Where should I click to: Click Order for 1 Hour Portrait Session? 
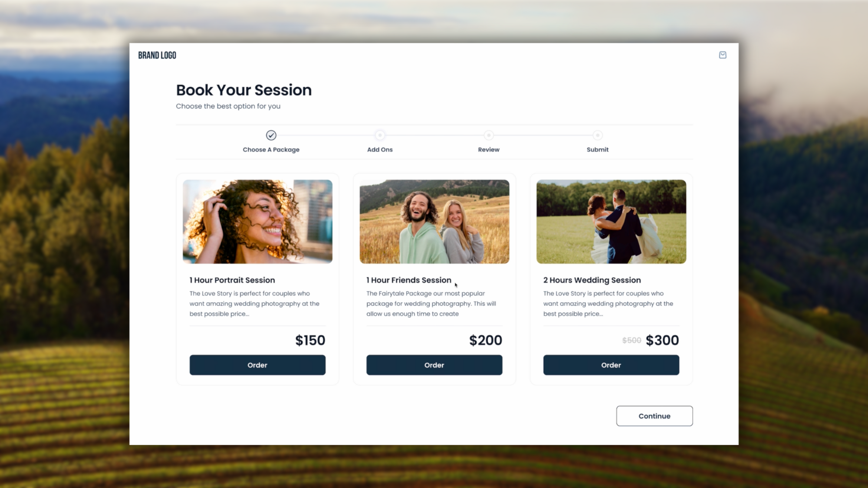point(257,365)
